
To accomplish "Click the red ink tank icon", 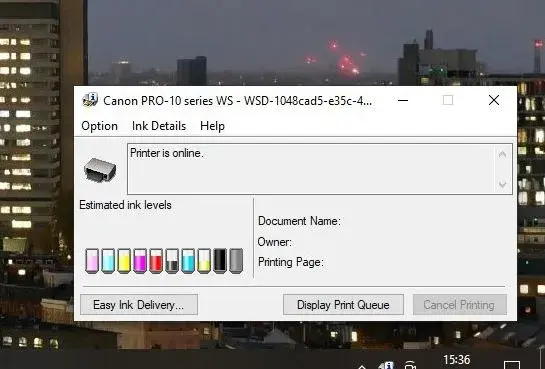I will pos(156,261).
